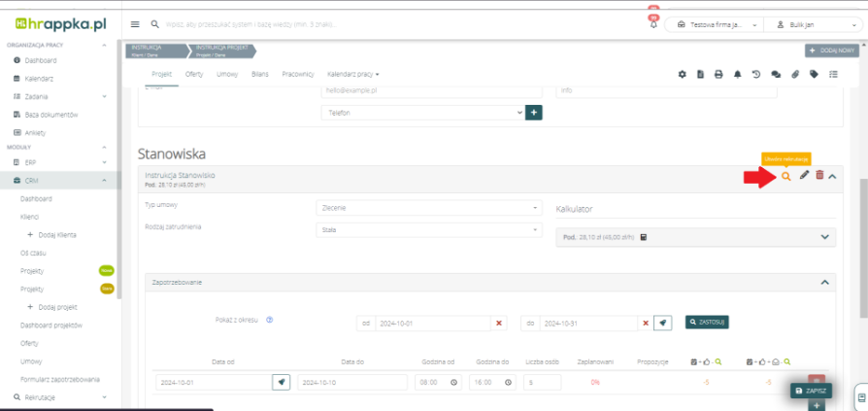Switch to the Bilans tab
The width and height of the screenshot is (868, 411).
[259, 74]
